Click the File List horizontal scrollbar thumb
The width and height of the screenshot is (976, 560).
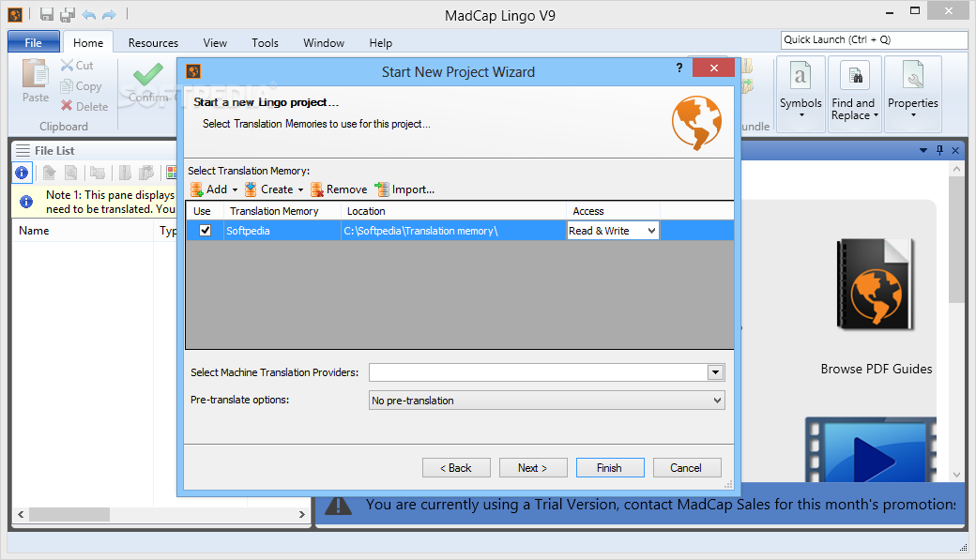click(x=69, y=515)
